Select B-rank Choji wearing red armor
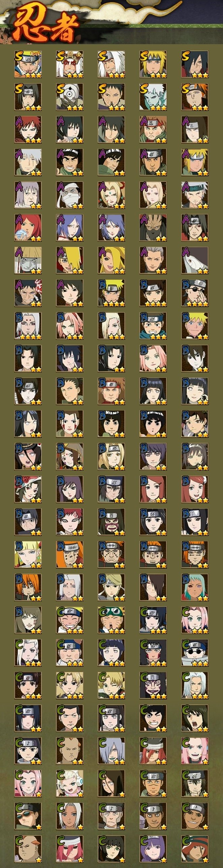The width and height of the screenshot is (223, 868). coord(112,391)
